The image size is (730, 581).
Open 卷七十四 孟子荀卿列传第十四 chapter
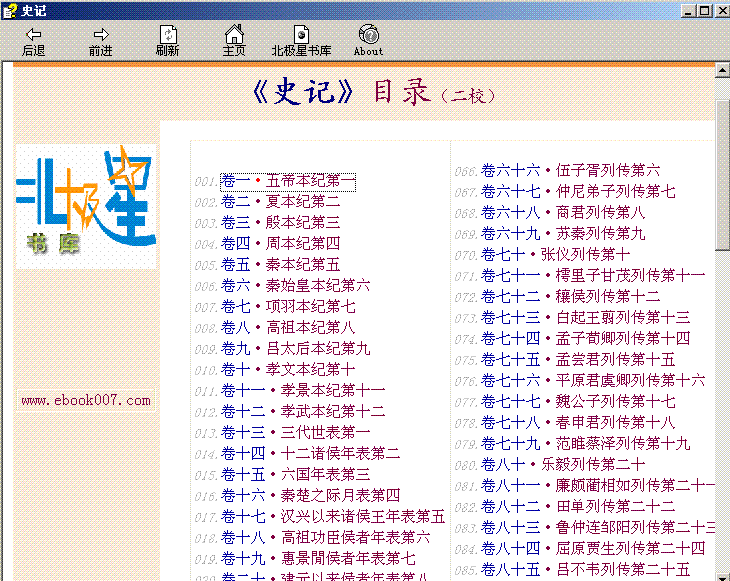pyautogui.click(x=585, y=338)
